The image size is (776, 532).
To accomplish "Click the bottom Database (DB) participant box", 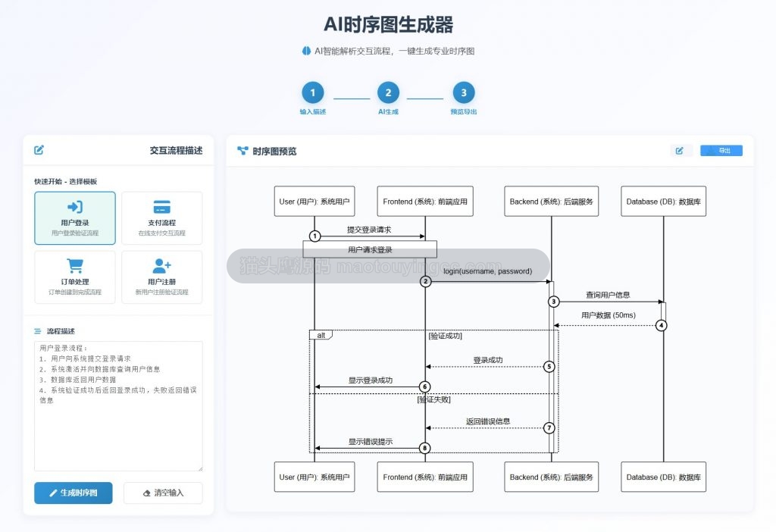I will tap(664, 477).
